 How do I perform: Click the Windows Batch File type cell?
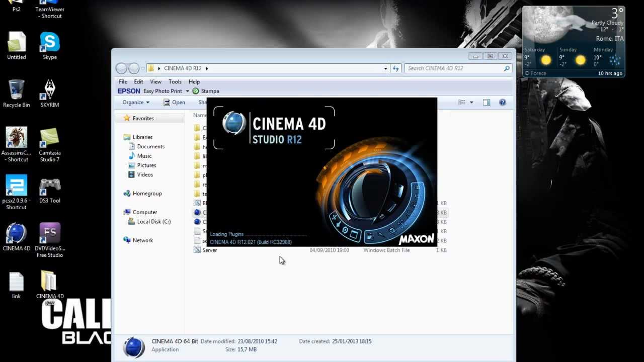coord(386,250)
